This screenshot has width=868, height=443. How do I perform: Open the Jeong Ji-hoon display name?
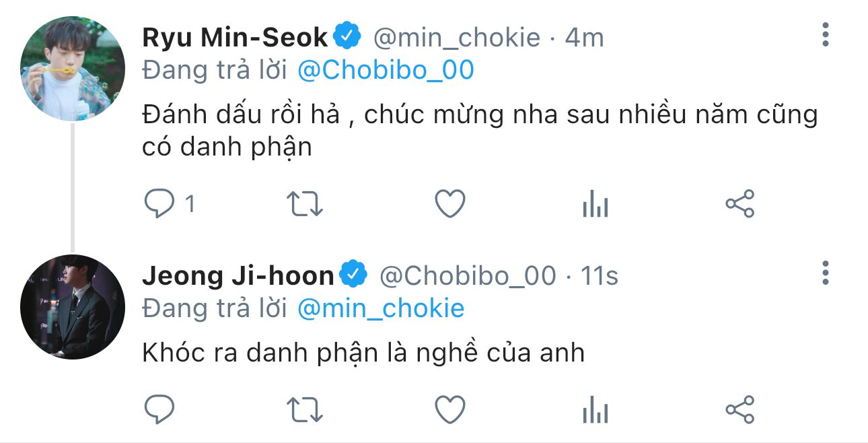pos(238,275)
